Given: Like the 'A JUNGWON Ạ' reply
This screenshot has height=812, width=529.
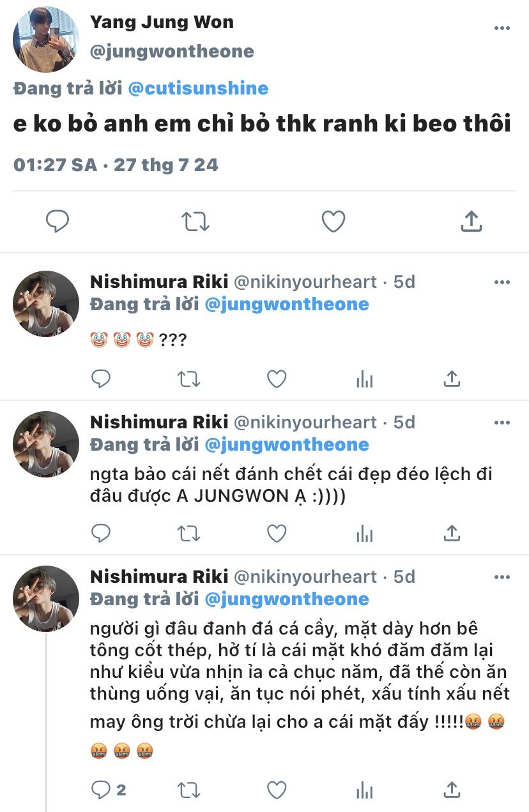Looking at the screenshot, I should tap(276, 533).
